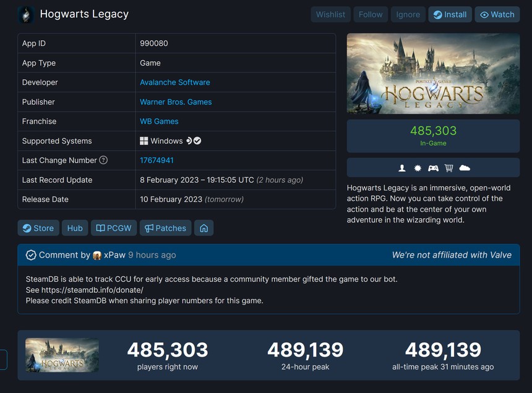Click the single-player person icon
532x393 pixels.
402,168
